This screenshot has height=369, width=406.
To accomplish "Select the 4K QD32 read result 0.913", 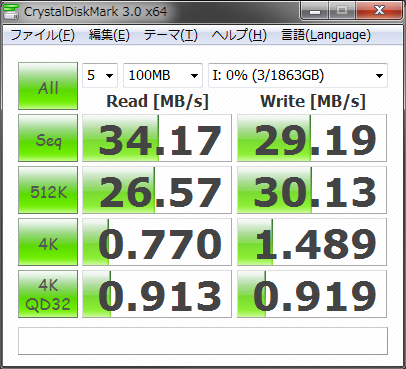I will pyautogui.click(x=157, y=294).
